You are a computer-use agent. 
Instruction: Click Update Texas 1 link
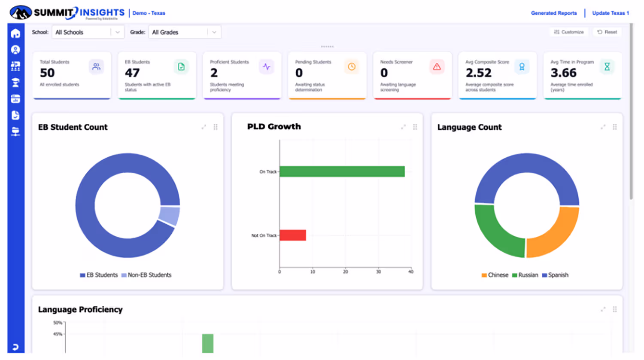pos(611,13)
